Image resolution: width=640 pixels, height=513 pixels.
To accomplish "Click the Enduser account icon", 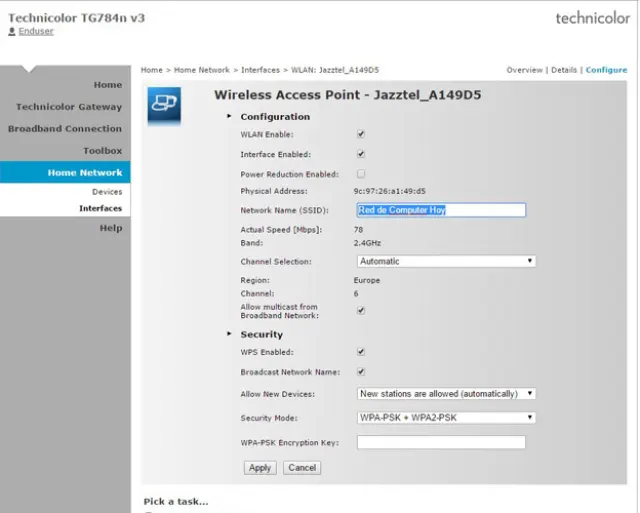I will pyautogui.click(x=12, y=32).
